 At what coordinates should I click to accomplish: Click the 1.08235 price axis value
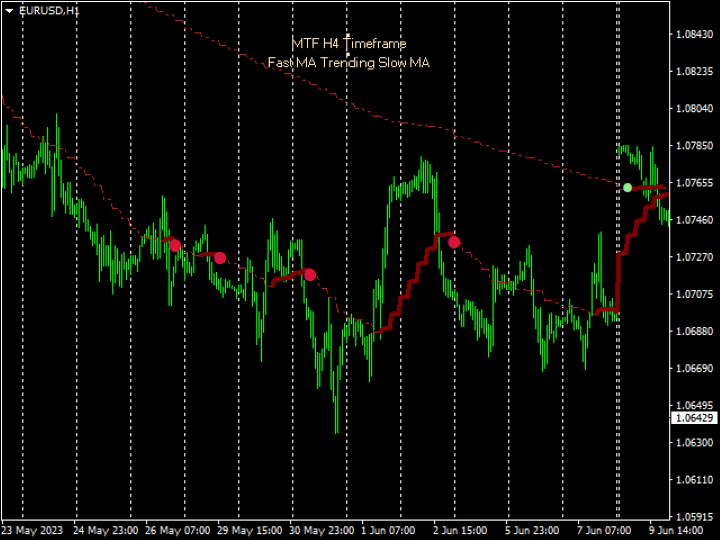(x=695, y=72)
